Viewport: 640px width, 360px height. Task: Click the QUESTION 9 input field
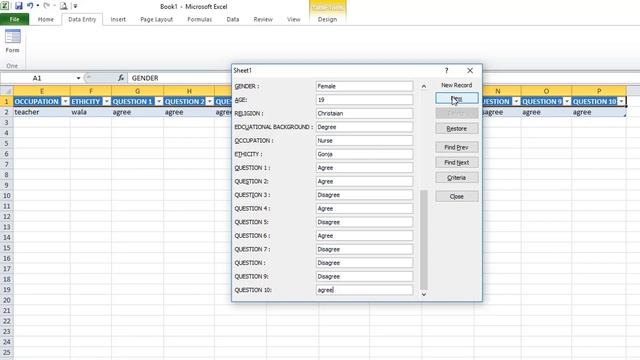coord(364,276)
